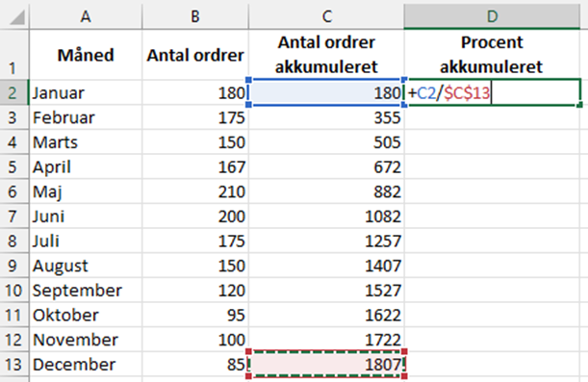Select row 12 header

(x=14, y=340)
